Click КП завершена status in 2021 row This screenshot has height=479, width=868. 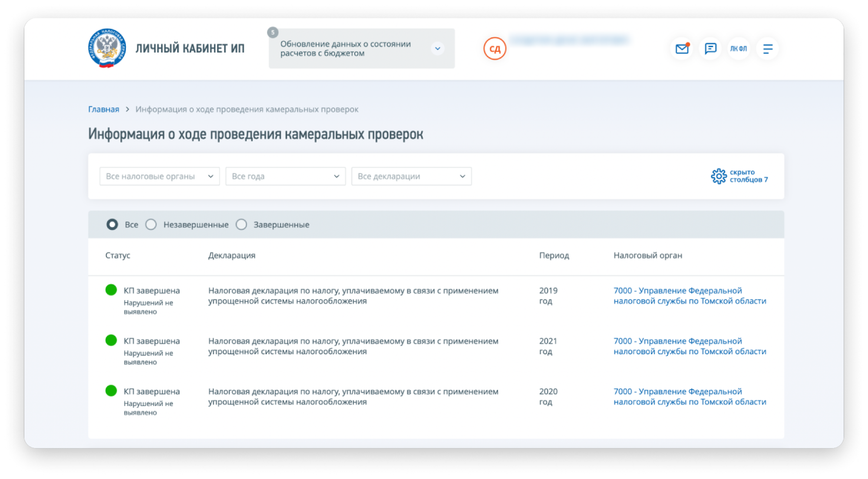(152, 341)
